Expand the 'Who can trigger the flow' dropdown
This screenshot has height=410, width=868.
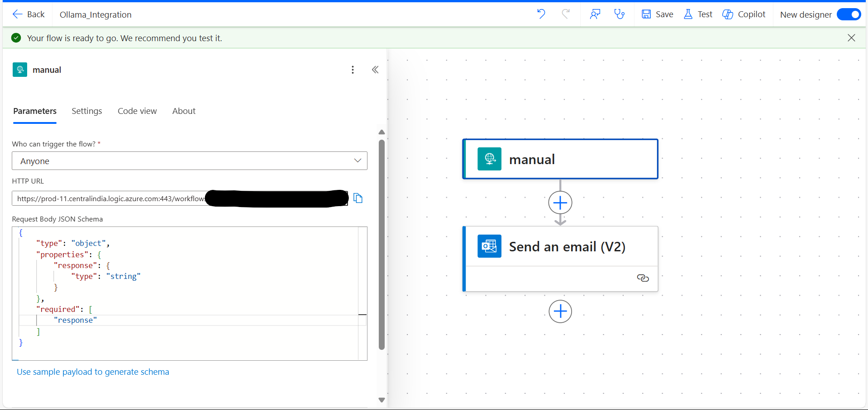pos(189,161)
